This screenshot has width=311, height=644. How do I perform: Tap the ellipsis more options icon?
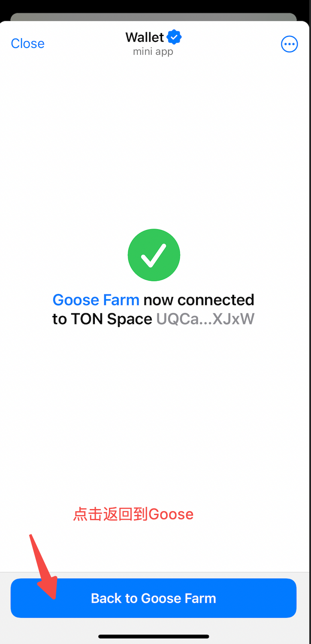pyautogui.click(x=289, y=44)
